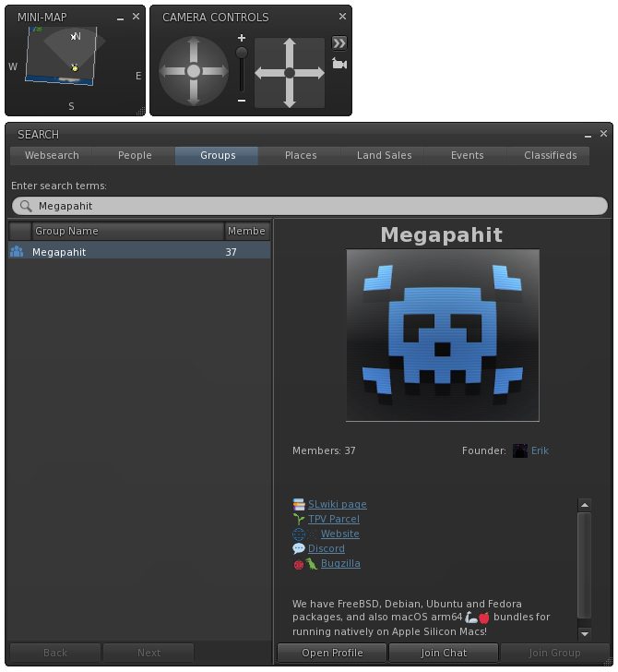Click founder Erik's avatar thumbnail
Viewport: 618px width, 672px height.
(x=520, y=450)
